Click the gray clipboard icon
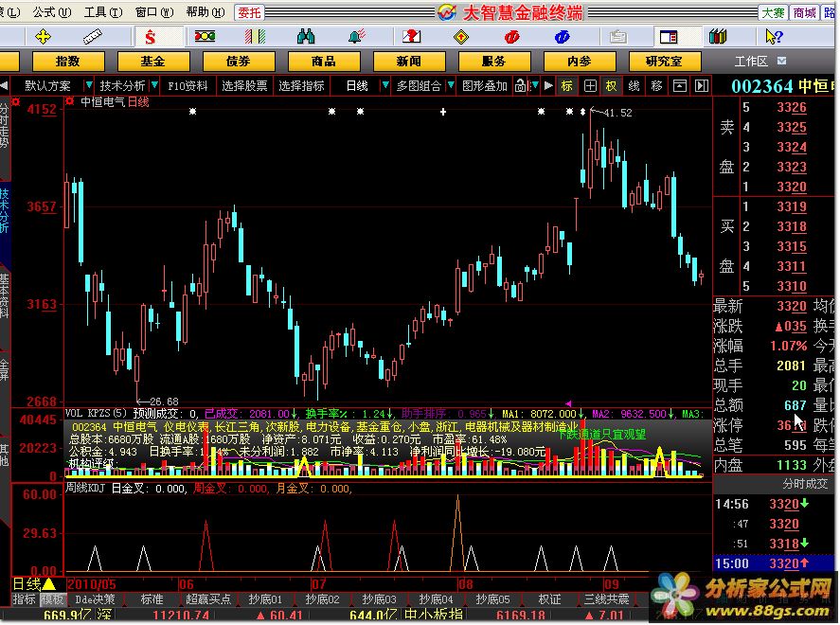840x625 pixels. point(617,37)
